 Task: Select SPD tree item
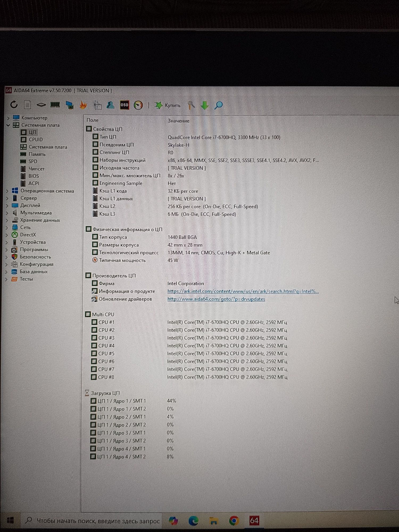tap(33, 161)
